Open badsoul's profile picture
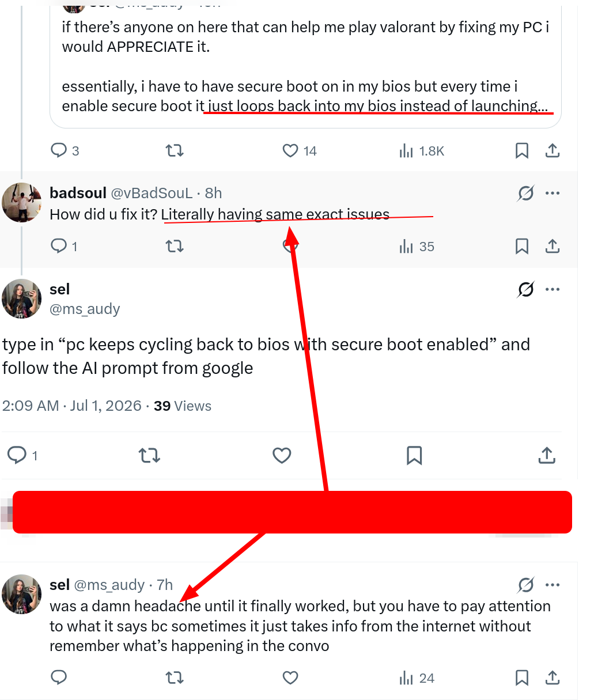Viewport: 594px width, 700px height. (22, 202)
